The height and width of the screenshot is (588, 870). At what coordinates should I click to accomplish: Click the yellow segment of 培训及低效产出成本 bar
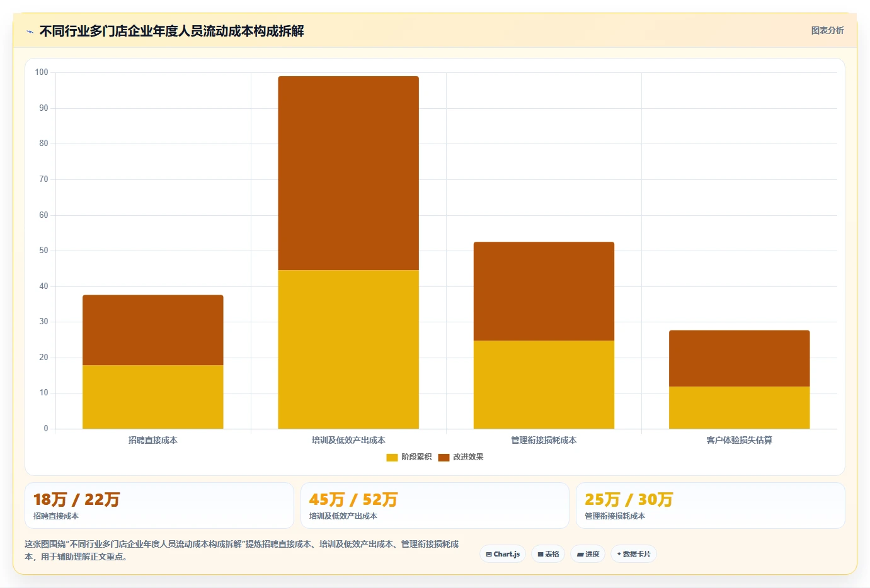coord(348,349)
